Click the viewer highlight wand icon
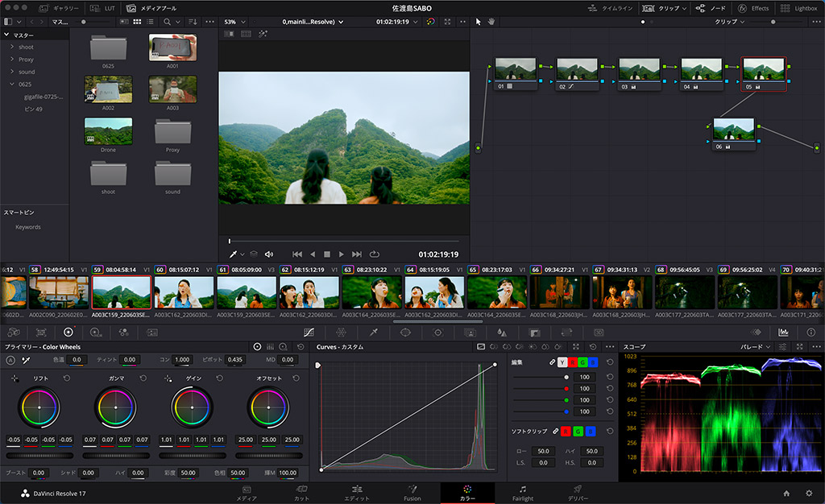 263,34
